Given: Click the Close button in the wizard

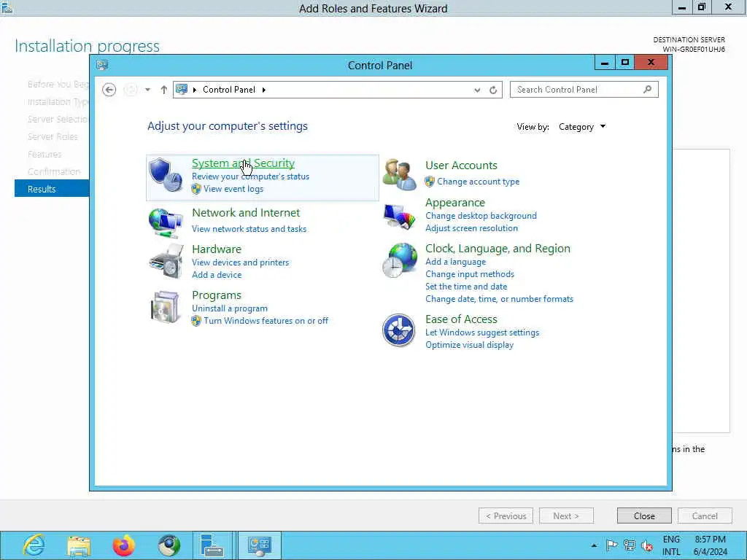Looking at the screenshot, I should pyautogui.click(x=644, y=516).
